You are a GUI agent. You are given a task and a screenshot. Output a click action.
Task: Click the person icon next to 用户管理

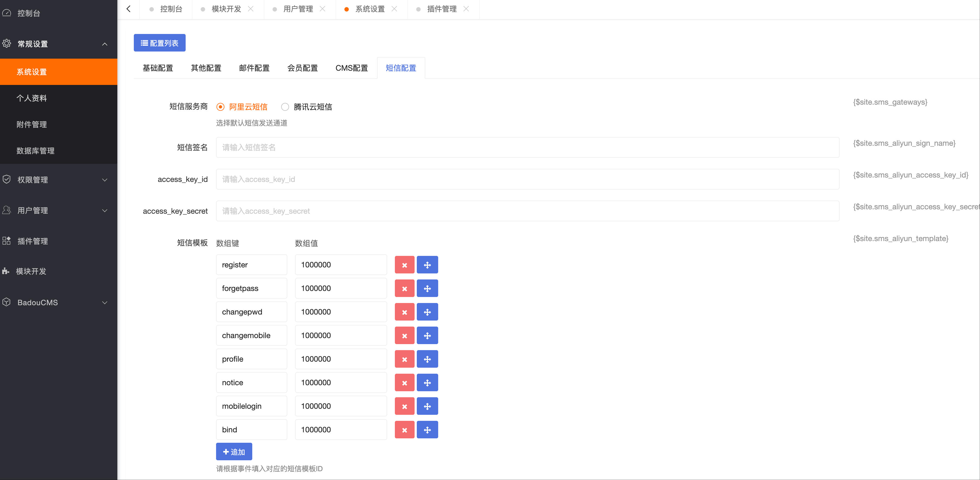click(7, 210)
